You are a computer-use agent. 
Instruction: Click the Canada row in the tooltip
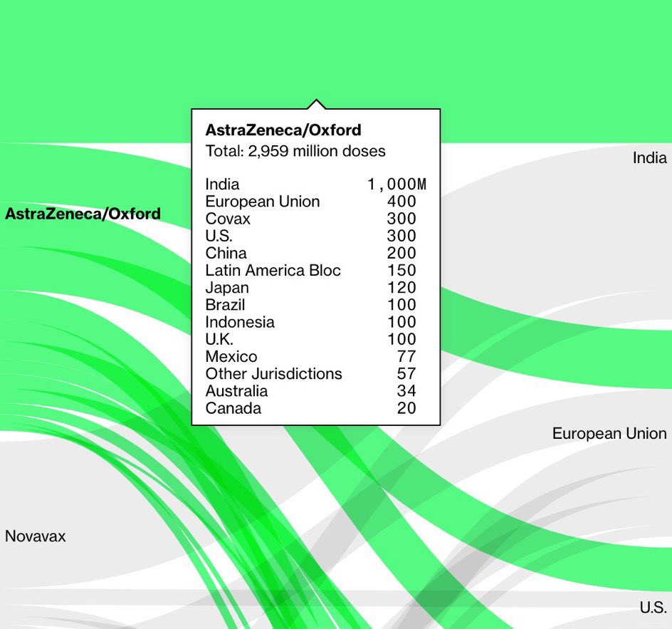(x=316, y=407)
